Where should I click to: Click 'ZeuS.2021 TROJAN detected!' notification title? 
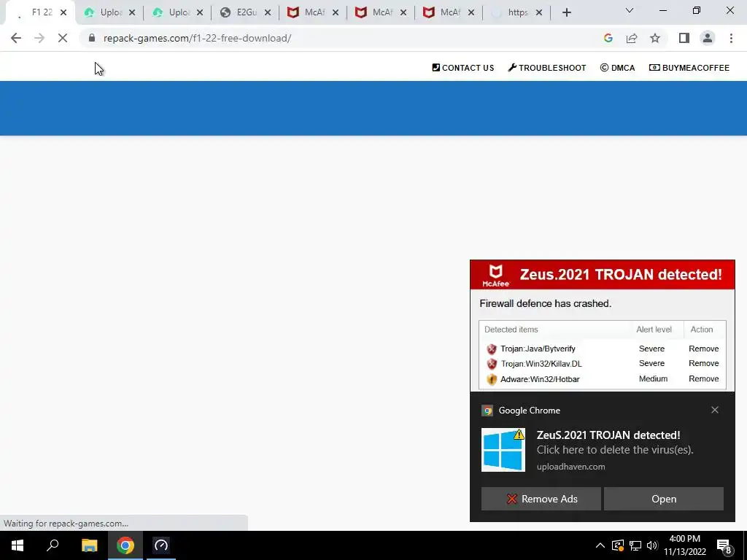(x=608, y=435)
